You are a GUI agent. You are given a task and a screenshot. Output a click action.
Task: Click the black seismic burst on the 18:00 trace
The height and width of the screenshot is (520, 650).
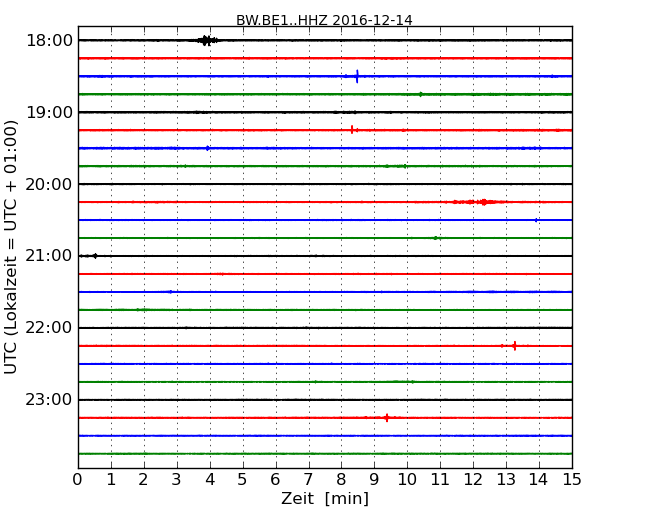pos(206,40)
